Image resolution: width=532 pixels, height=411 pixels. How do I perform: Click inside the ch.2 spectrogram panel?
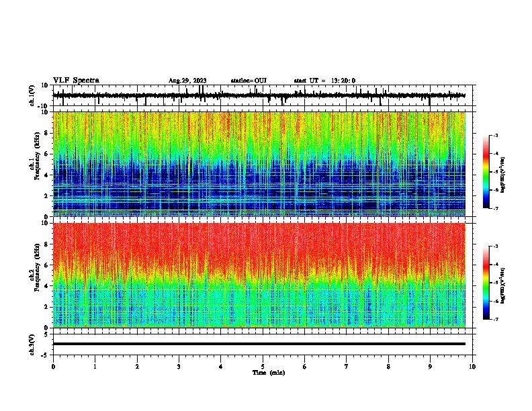pos(259,275)
